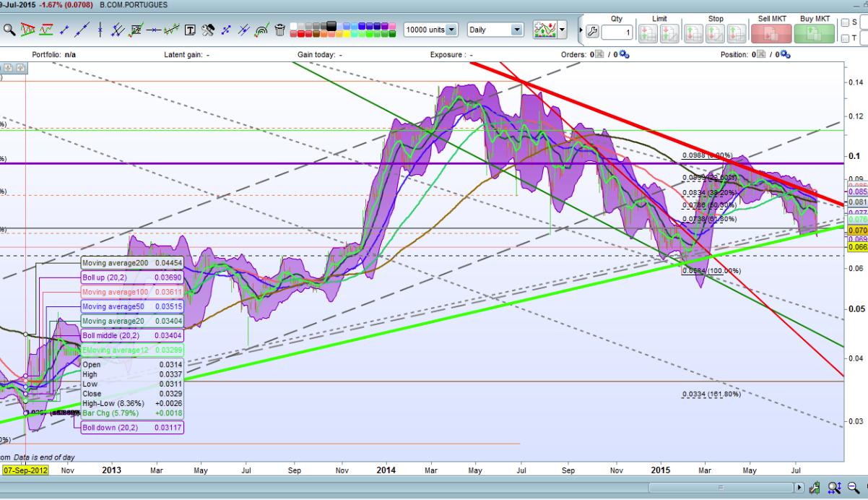This screenshot has width=868, height=500.
Task: Open trading wrench settings button
Action: click(x=591, y=31)
